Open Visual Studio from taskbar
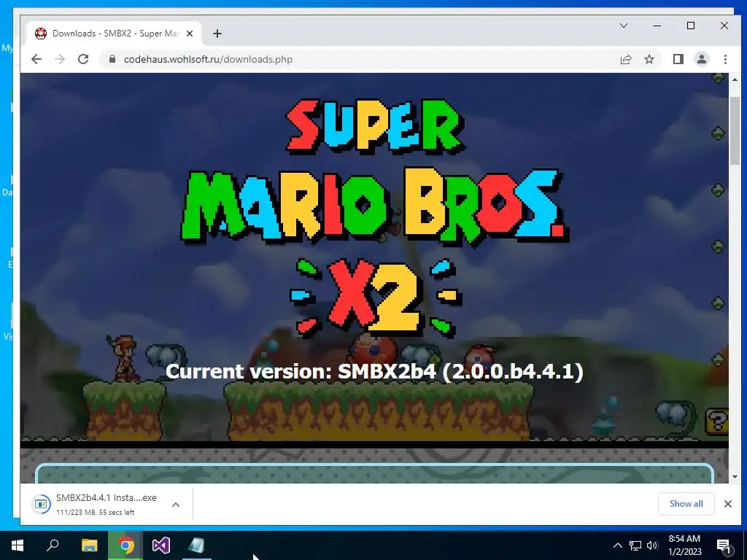This screenshot has width=747, height=560. tap(161, 545)
